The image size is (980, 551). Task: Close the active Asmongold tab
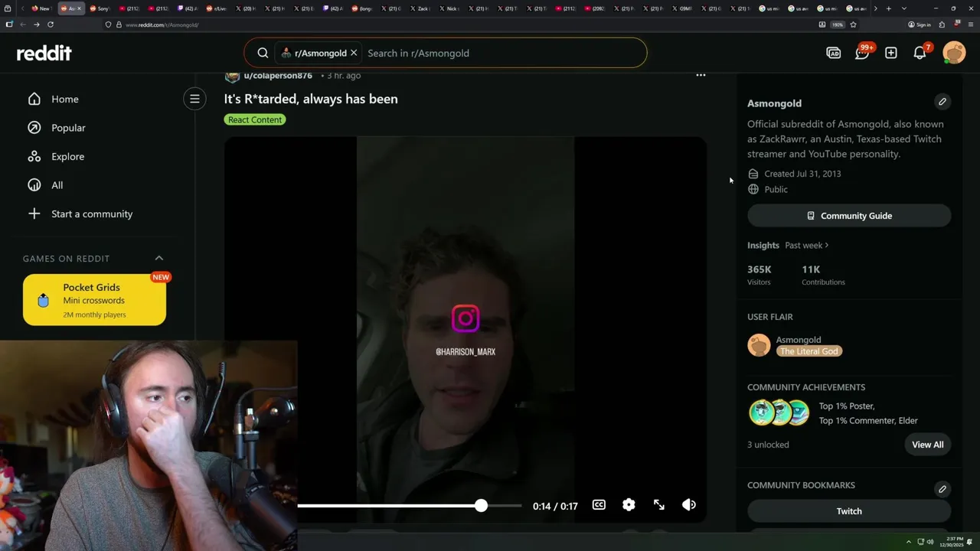click(x=79, y=8)
